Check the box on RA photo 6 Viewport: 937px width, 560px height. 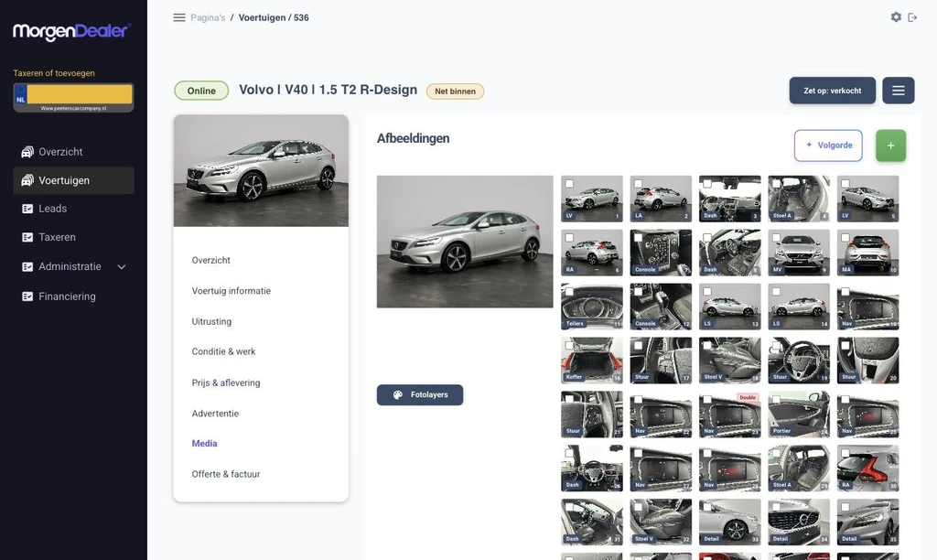pyautogui.click(x=569, y=238)
